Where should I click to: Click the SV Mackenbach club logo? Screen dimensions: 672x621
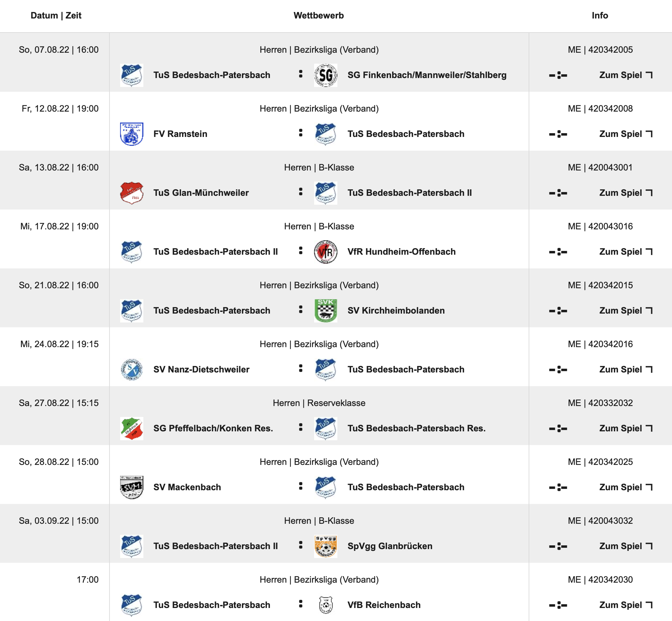point(131,487)
